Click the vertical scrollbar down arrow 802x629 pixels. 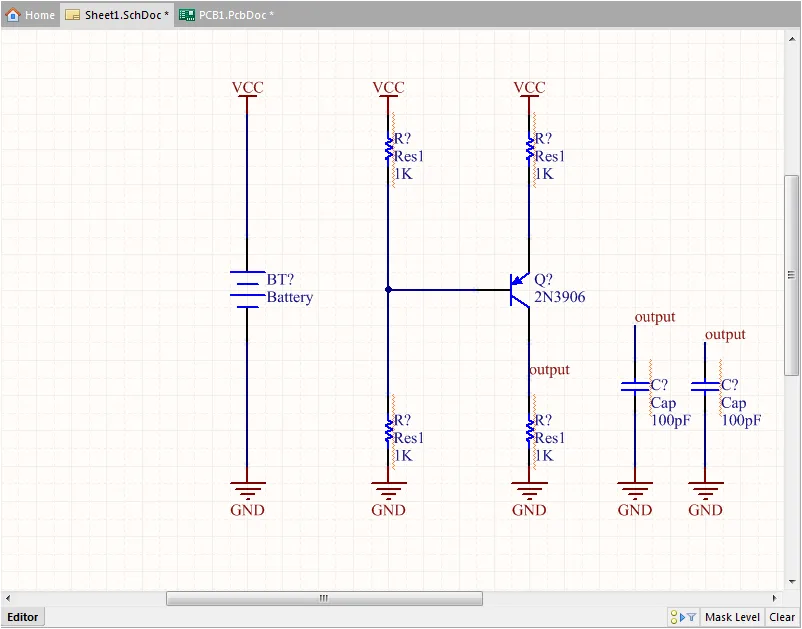tap(792, 581)
